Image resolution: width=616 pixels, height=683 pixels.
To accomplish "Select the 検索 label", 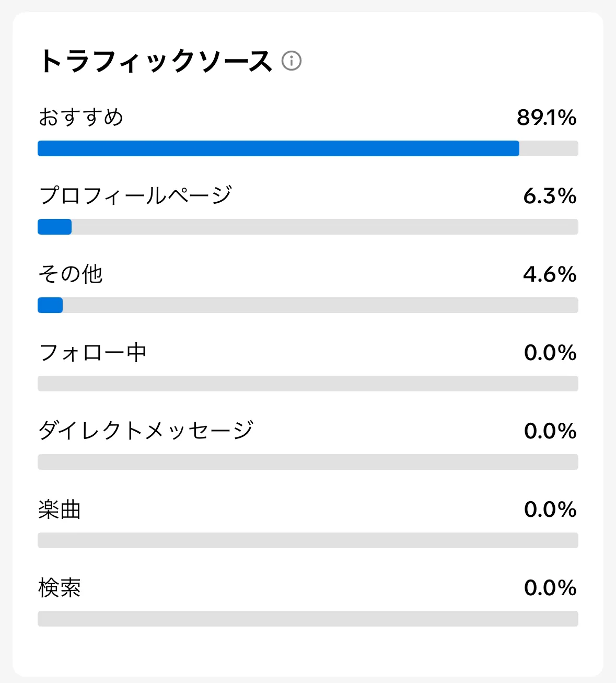I will click(x=60, y=588).
